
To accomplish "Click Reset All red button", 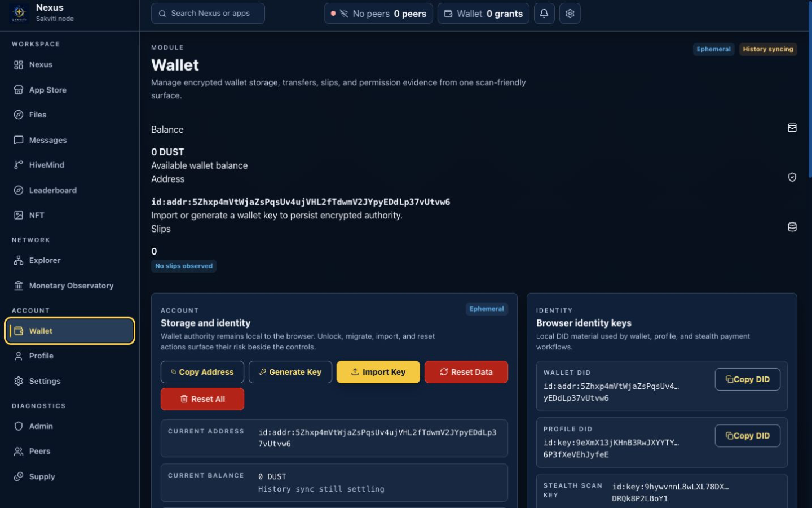I will (x=202, y=399).
